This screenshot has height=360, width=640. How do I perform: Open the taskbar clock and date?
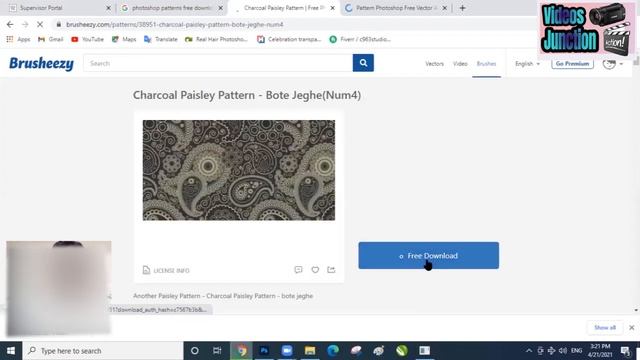coord(600,351)
